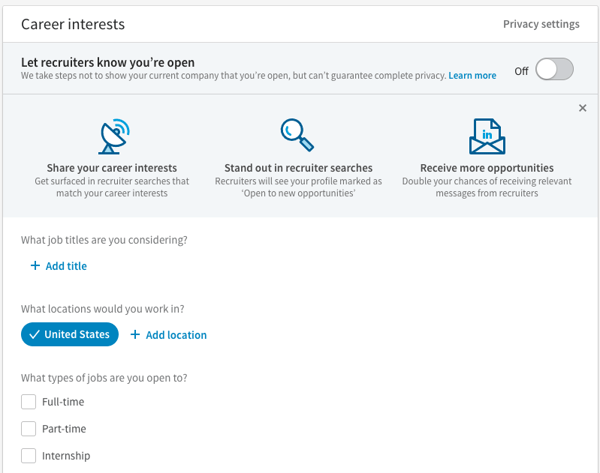
Task: Click the Stand out in recruiter searches heading
Action: 298,168
